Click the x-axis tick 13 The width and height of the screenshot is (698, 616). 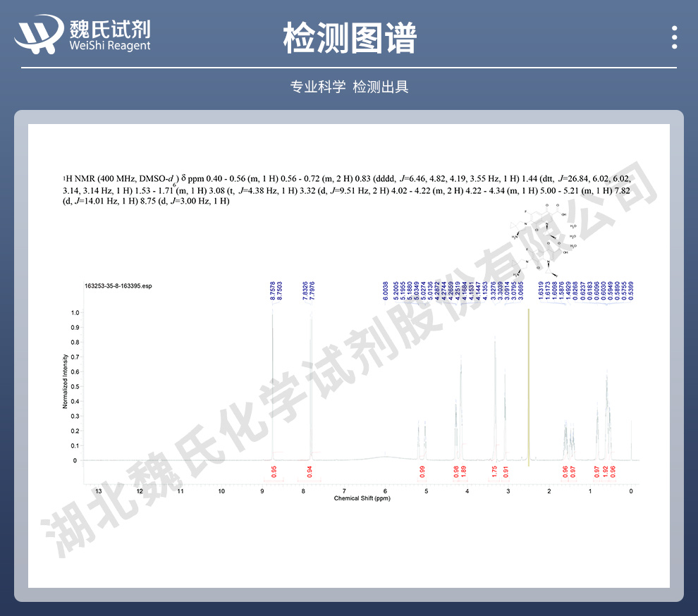pyautogui.click(x=99, y=491)
